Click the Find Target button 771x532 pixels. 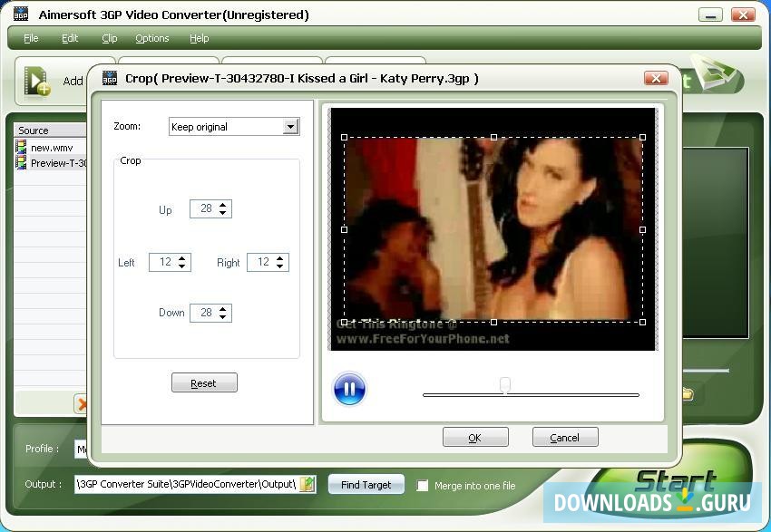pyautogui.click(x=366, y=485)
